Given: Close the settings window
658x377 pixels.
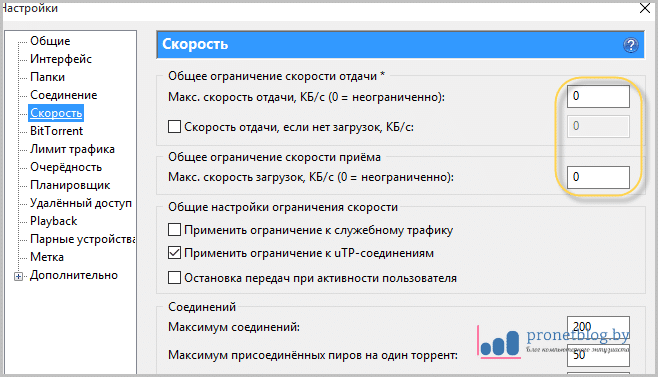Looking at the screenshot, I should pyautogui.click(x=645, y=8).
